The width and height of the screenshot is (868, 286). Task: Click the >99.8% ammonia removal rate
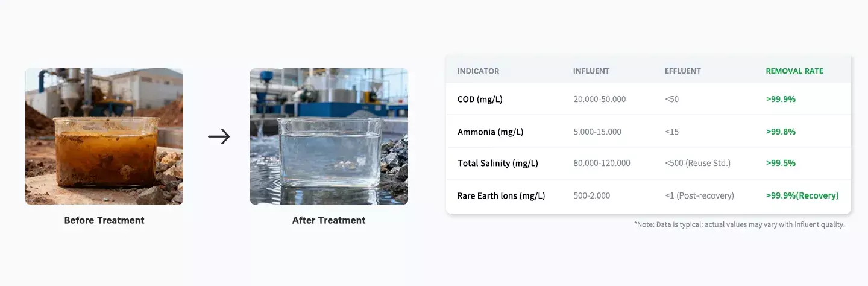point(781,132)
